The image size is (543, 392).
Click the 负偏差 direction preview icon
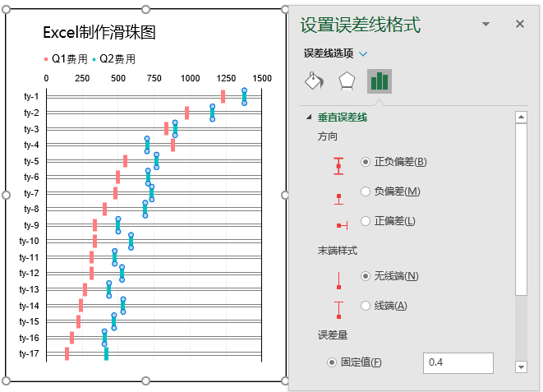pos(338,199)
